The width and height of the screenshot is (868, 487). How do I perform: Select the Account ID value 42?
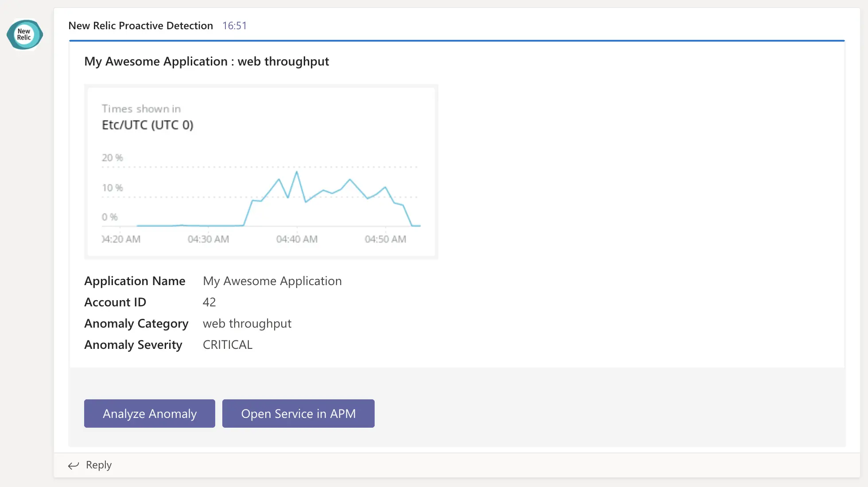209,302
